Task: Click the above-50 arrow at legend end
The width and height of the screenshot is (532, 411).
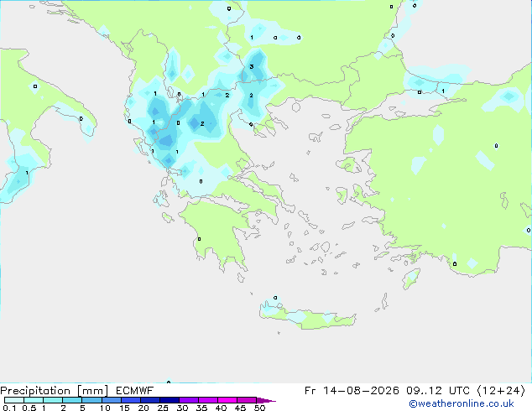Action: coord(265,400)
